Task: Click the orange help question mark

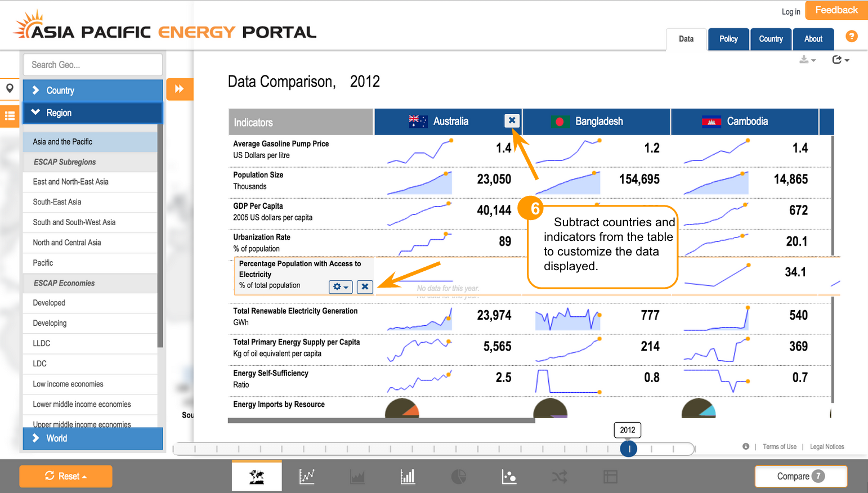Action: (852, 37)
